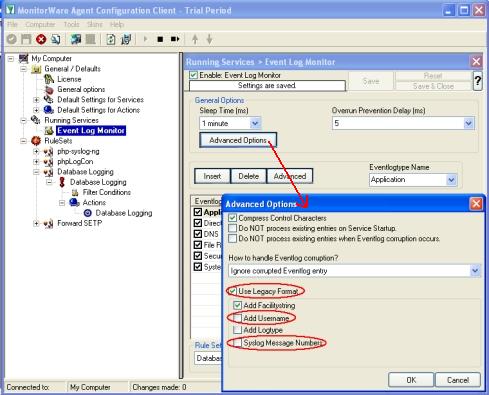Enable Add Logtype checkbox
The image size is (489, 395).
click(237, 330)
